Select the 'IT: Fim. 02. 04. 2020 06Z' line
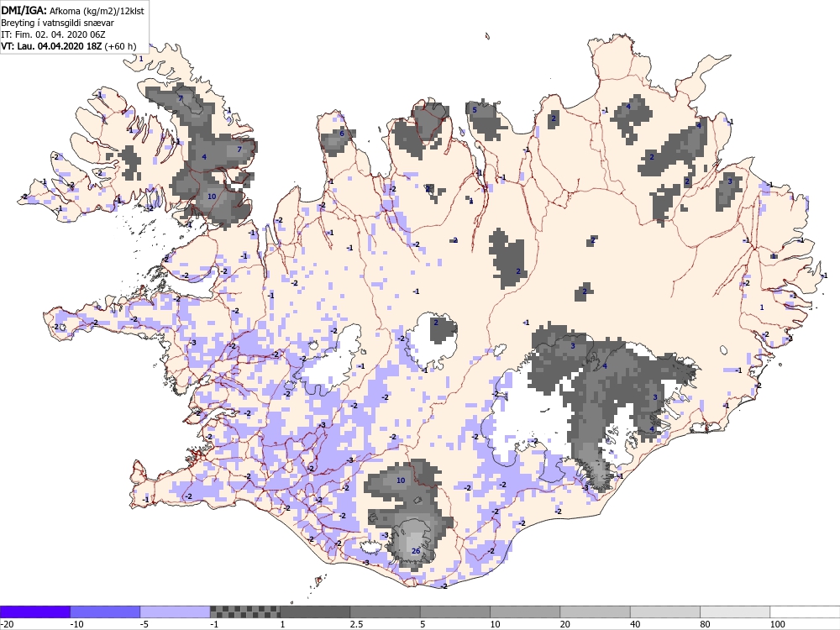 [53, 34]
